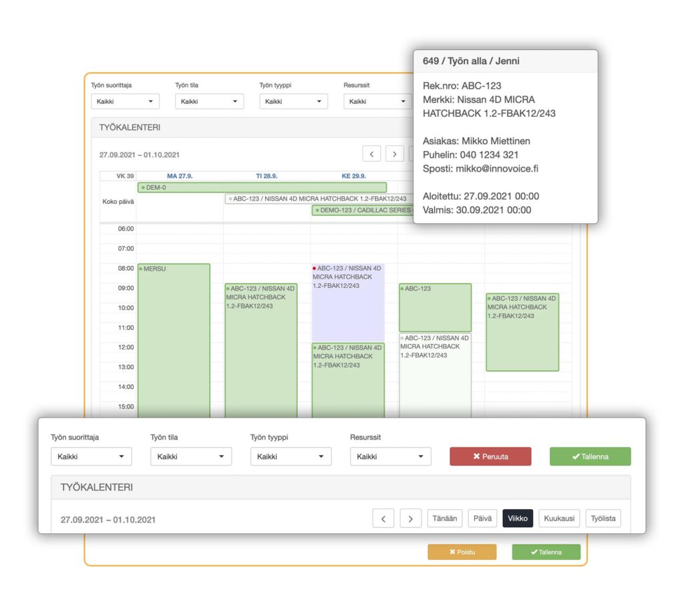Go to next week in large toolbar
Screen dimensions: 684x616
tap(411, 518)
